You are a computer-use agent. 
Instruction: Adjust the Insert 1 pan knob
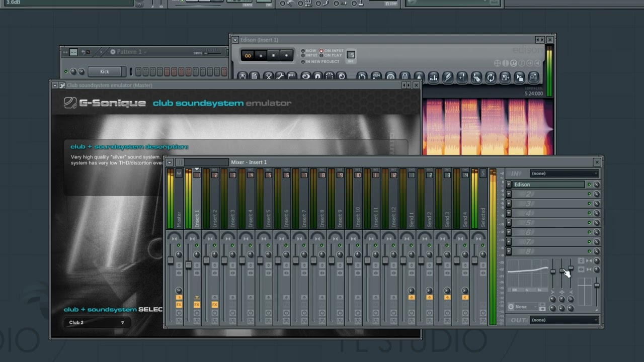197,255
